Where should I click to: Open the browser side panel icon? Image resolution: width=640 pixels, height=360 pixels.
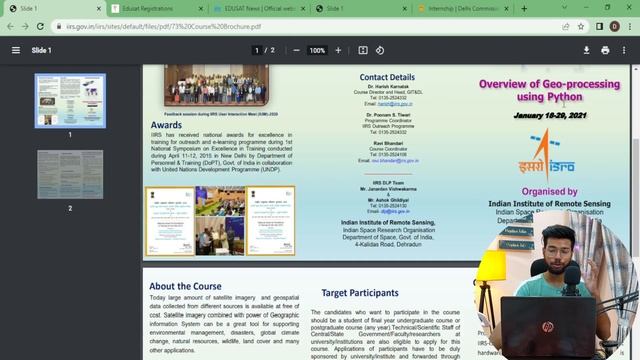click(599, 27)
